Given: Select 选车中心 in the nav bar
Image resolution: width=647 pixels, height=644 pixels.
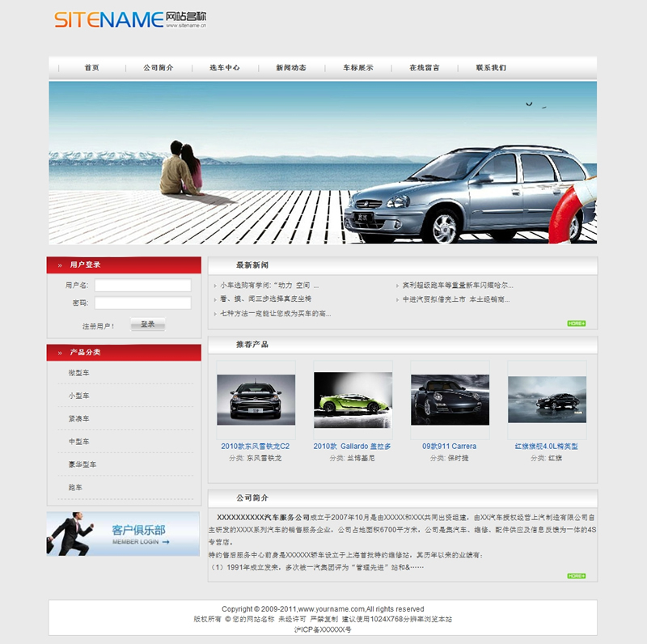Looking at the screenshot, I should 224,68.
